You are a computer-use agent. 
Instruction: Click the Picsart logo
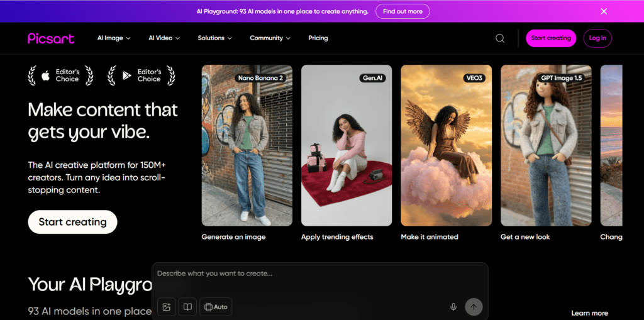point(51,38)
